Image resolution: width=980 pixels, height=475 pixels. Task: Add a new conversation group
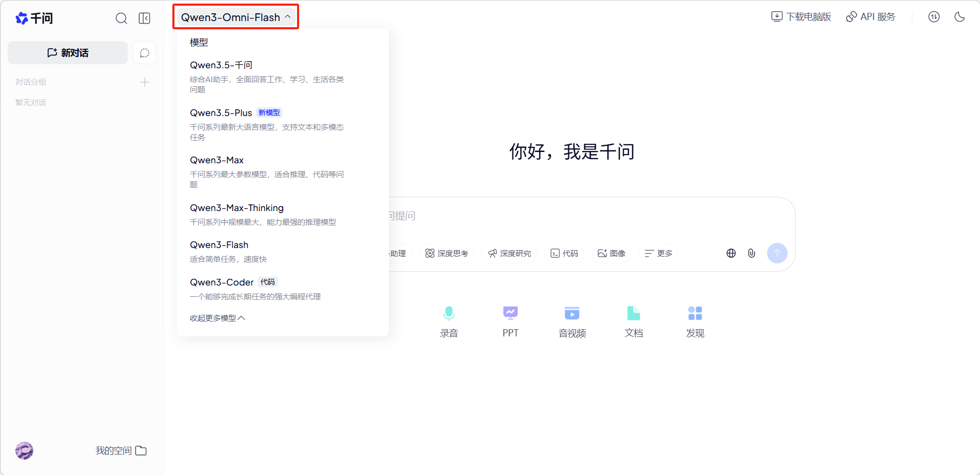click(145, 82)
